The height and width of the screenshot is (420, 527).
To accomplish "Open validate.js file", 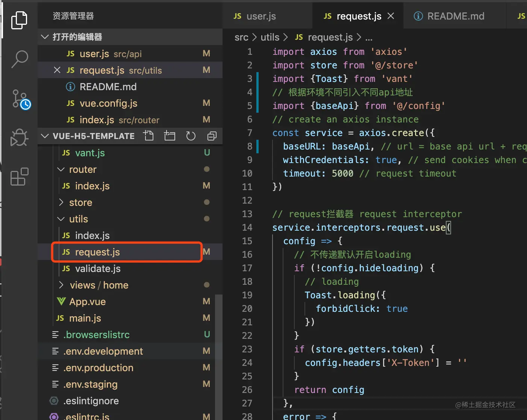I will pyautogui.click(x=130, y=269).
